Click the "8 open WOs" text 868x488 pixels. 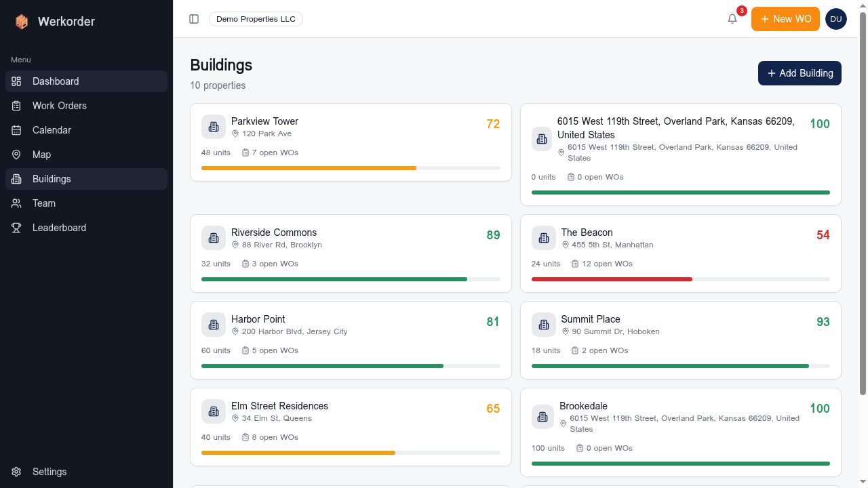click(x=275, y=437)
